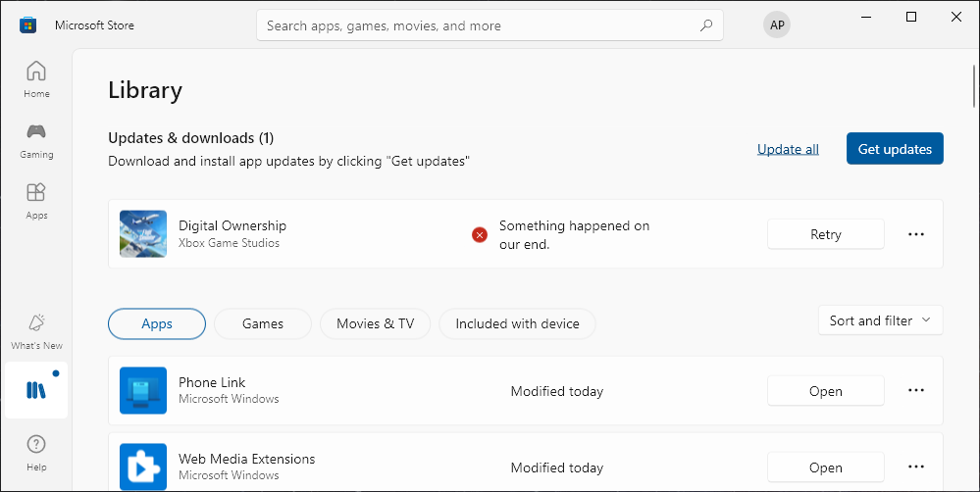Select the Movies & TV tab

pyautogui.click(x=375, y=324)
